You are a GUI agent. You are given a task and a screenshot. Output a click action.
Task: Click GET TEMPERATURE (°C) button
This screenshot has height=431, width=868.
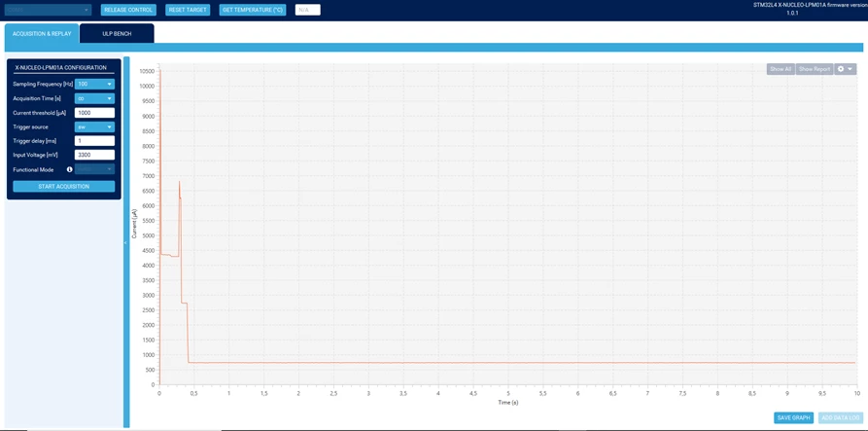tap(253, 10)
